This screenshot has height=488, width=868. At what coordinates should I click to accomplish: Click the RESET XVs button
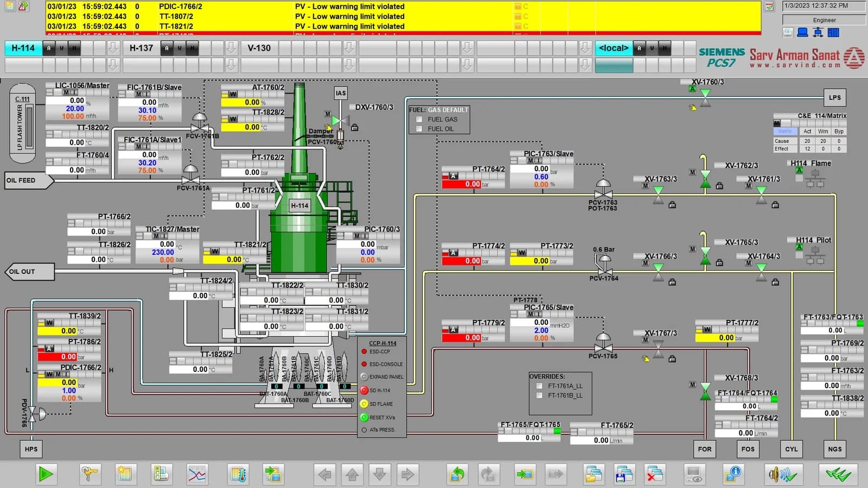coord(365,418)
